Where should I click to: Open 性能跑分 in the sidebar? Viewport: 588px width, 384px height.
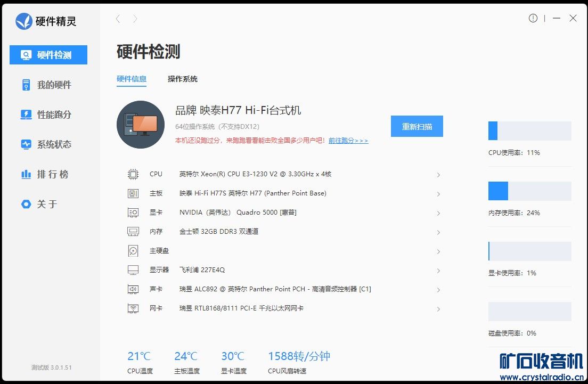pyautogui.click(x=48, y=115)
